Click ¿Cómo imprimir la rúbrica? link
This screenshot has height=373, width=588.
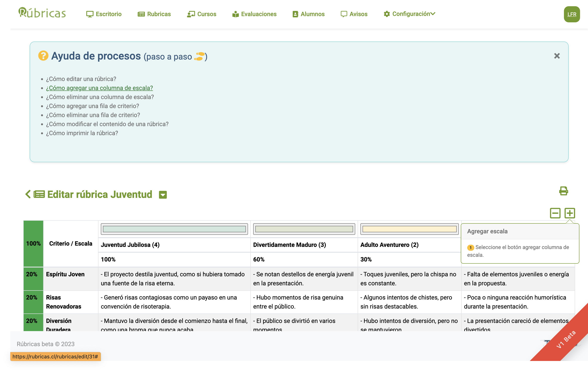82,133
